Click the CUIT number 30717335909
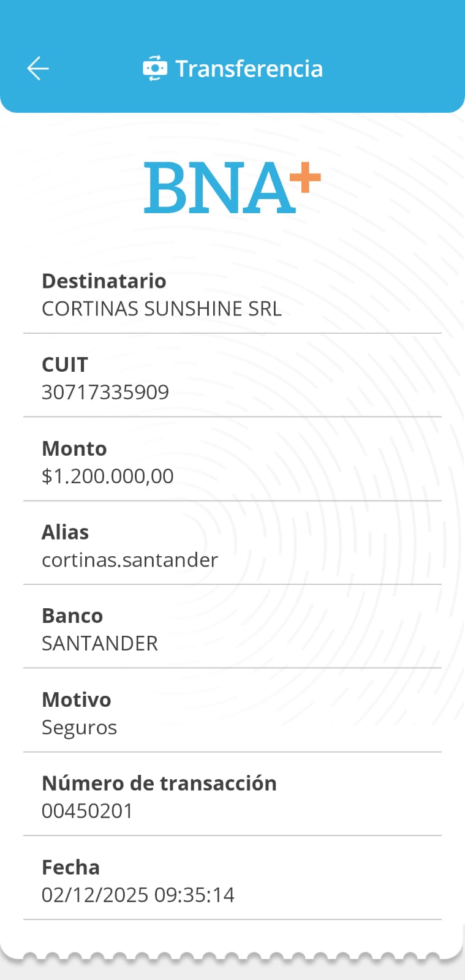The height and width of the screenshot is (980, 465). (x=105, y=392)
